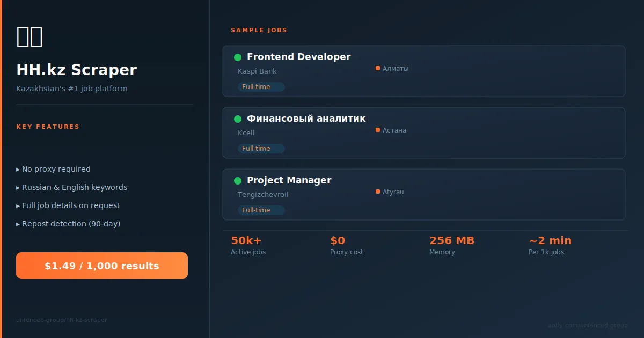Image resolution: width=644 pixels, height=338 pixels.
Task: Click the 50k+ active jobs value
Action: [246, 241]
